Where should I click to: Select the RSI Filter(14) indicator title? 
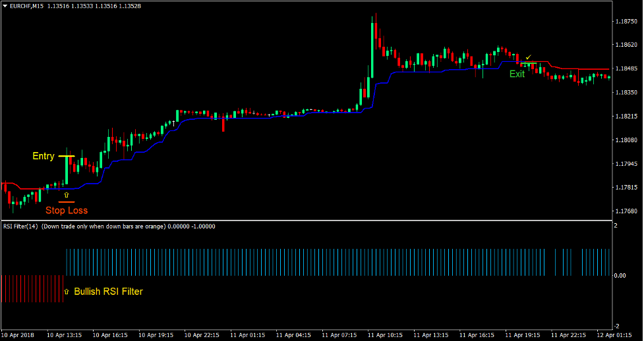click(x=20, y=226)
